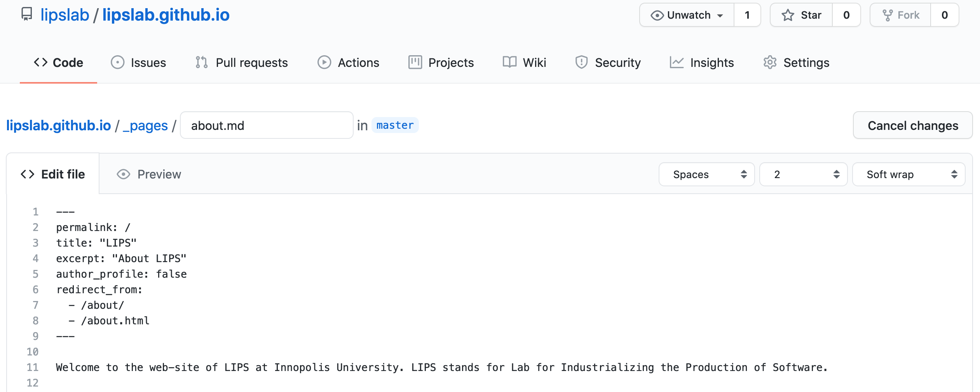Fork the repository
This screenshot has width=980, height=392.
coord(900,15)
